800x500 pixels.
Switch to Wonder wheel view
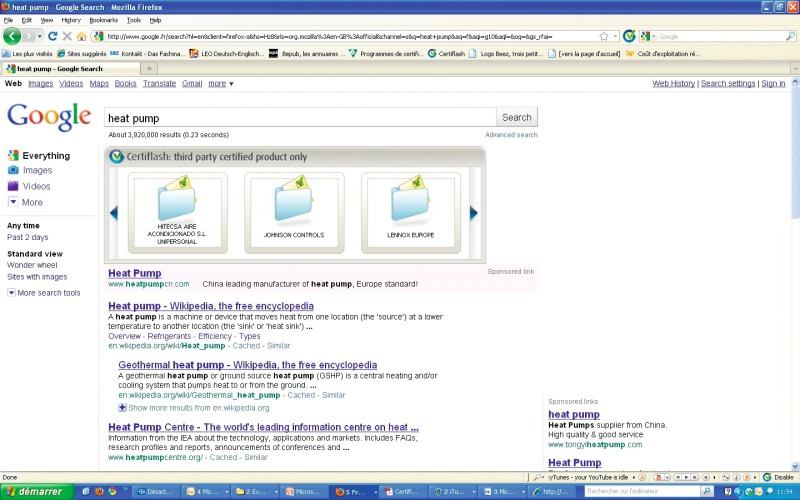coord(32,265)
